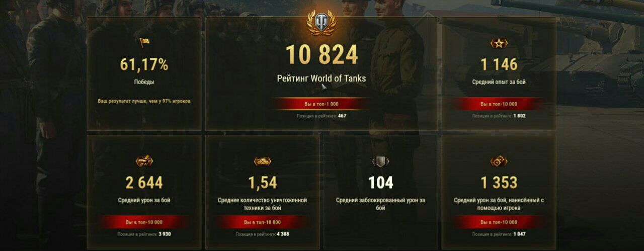The image size is (644, 251).
Task: Select the 104 blocked damage card
Action: (x=380, y=192)
